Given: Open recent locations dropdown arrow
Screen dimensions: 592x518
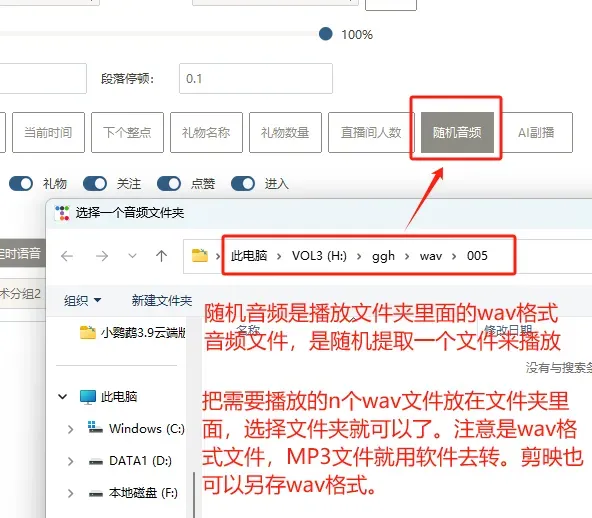Looking at the screenshot, I should (x=132, y=256).
